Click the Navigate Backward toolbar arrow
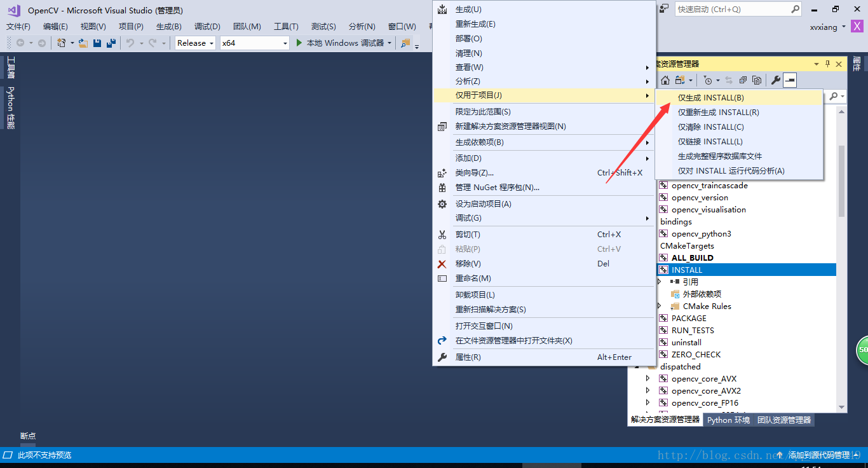This screenshot has width=868, height=468. 20,43
